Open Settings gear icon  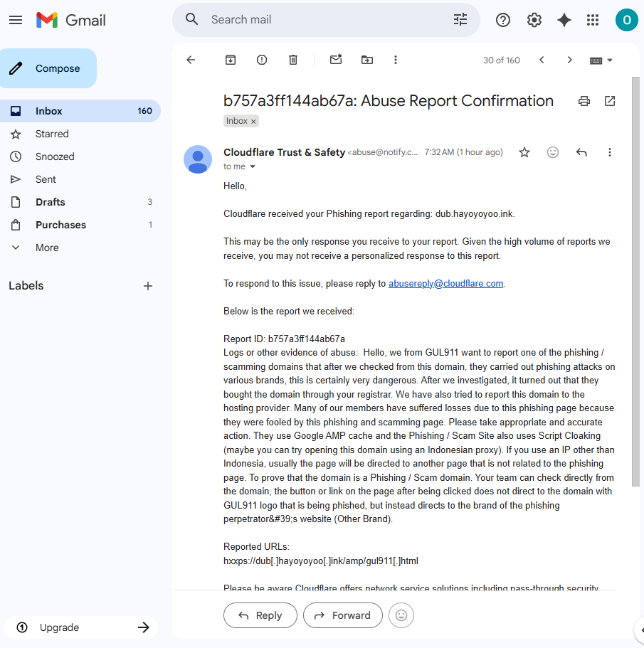pyautogui.click(x=534, y=20)
